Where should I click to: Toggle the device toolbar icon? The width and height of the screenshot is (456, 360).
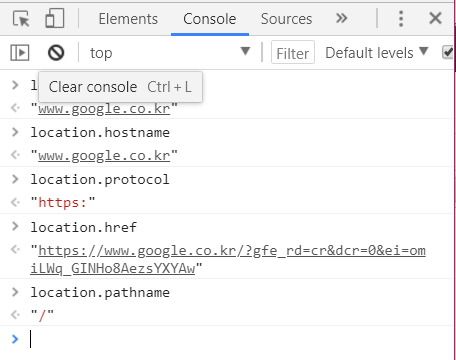coord(55,18)
